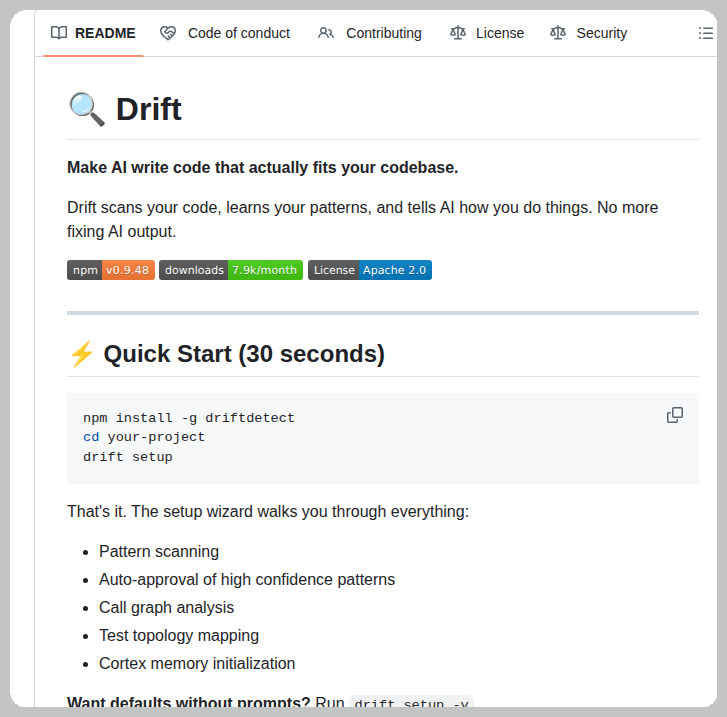Click the 'Test topology mapping' item

click(x=179, y=635)
